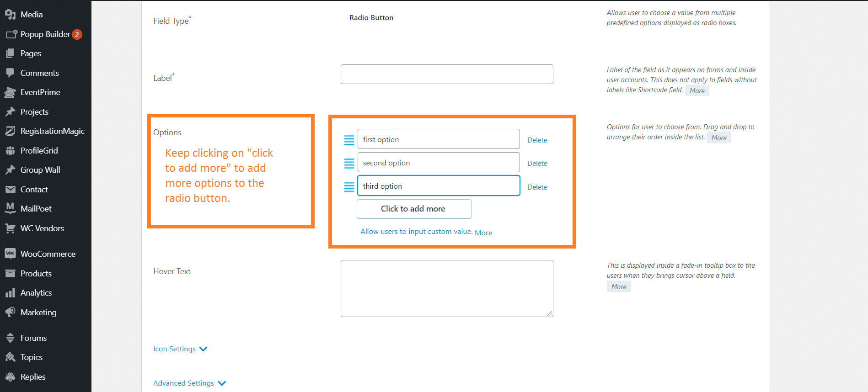
Task: Go to ProfileGrid menu item
Action: click(x=39, y=150)
